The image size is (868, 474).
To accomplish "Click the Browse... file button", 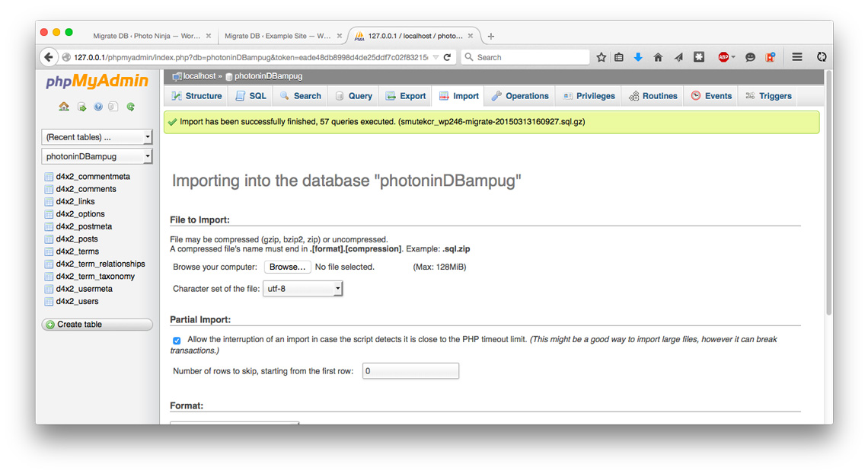I will (x=287, y=267).
